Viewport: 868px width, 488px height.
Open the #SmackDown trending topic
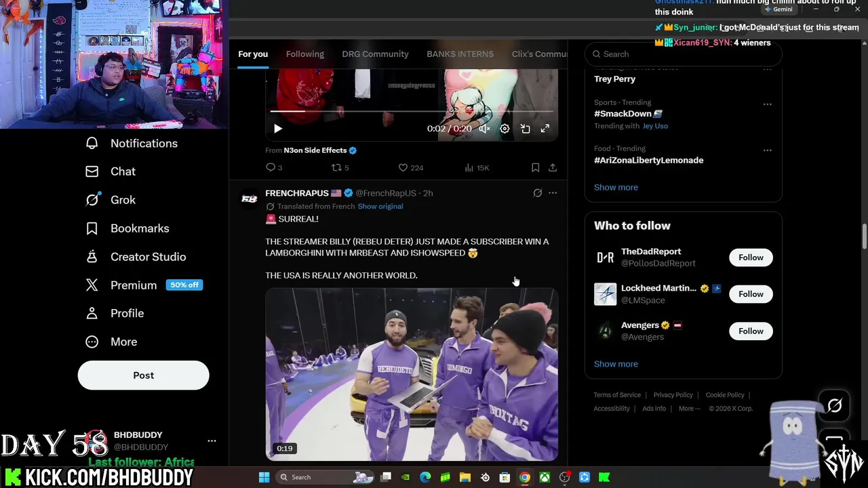coord(628,114)
